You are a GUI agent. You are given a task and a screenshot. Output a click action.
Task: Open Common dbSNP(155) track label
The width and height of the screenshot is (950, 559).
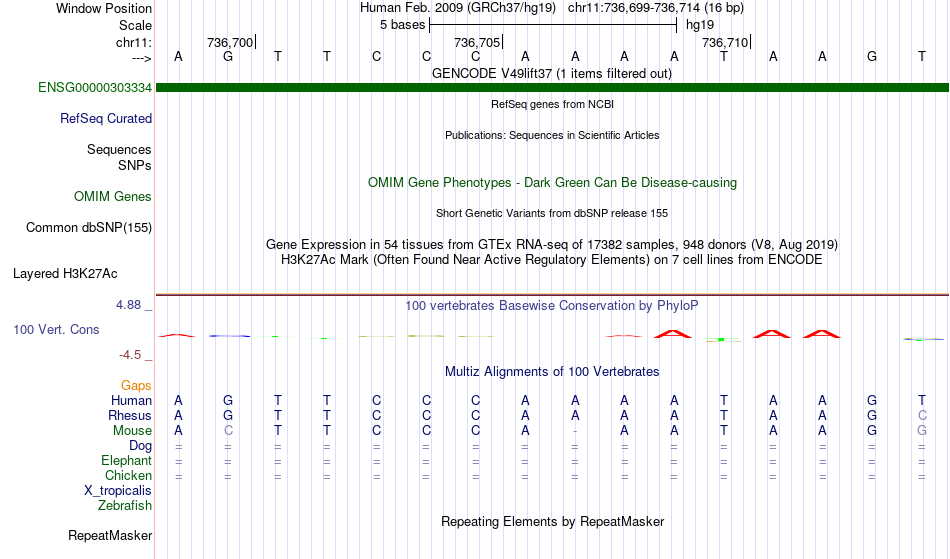(x=88, y=228)
